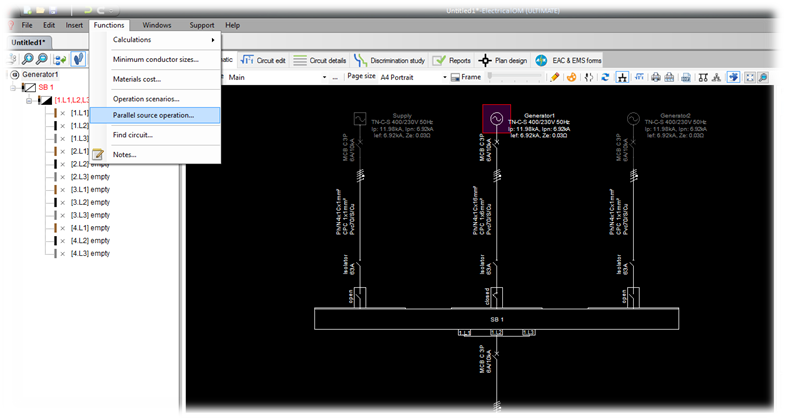Open the Reports tab
Viewport: 786px width, 420px height.
[x=452, y=61]
